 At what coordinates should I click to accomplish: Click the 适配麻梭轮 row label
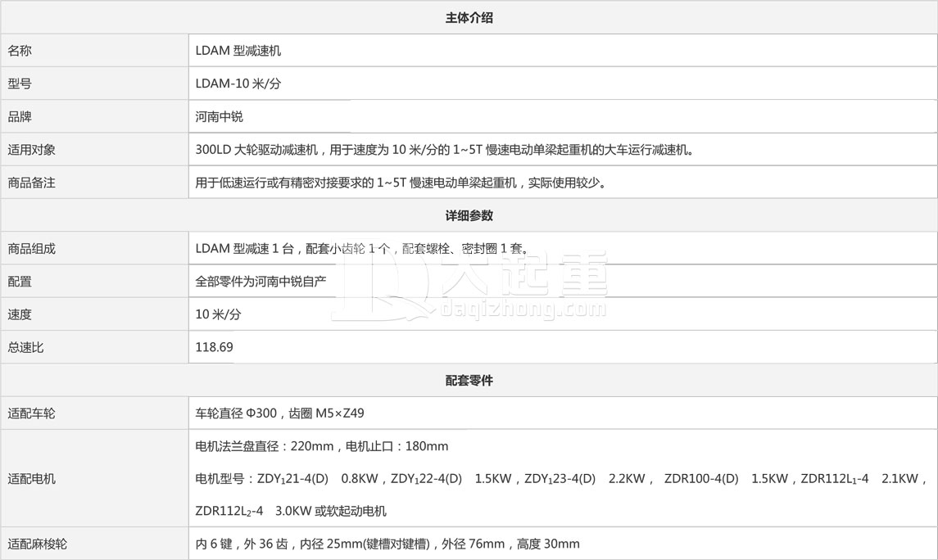click(x=38, y=544)
